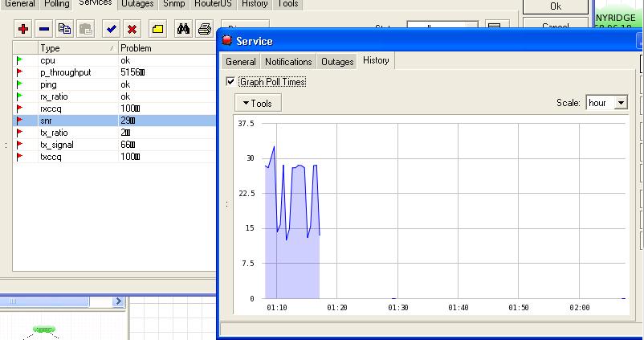Image resolution: width=644 pixels, height=340 pixels.
Task: Click the red X Disable icon
Action: (132, 29)
